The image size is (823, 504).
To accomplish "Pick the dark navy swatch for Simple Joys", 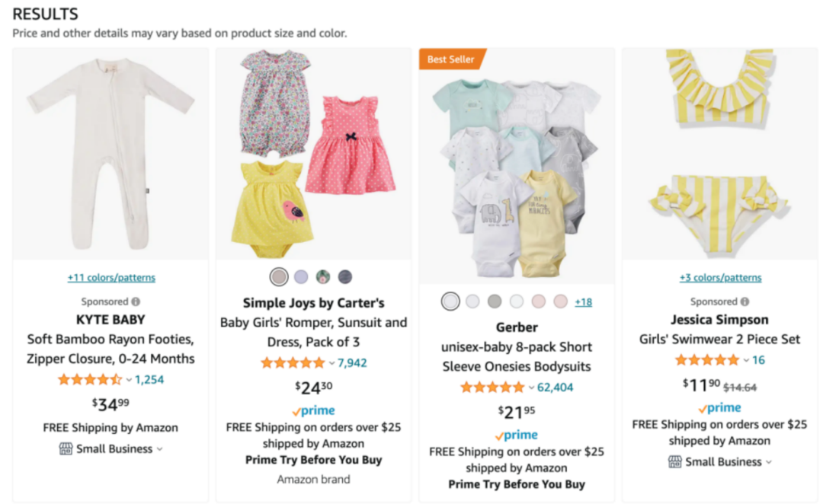I will [345, 277].
